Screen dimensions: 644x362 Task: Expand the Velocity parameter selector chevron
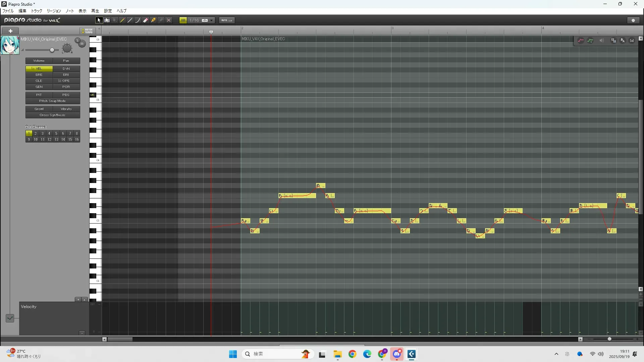point(10,318)
